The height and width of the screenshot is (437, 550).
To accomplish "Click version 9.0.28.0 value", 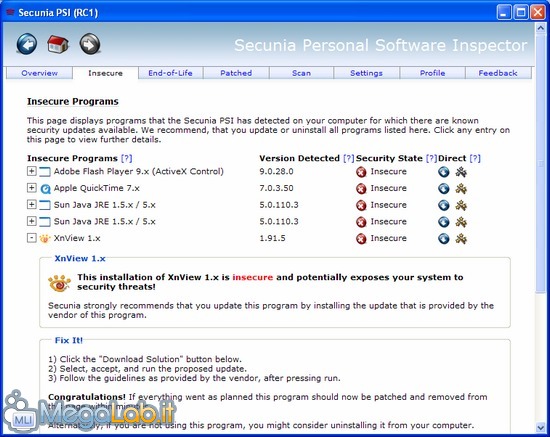I will point(276,172).
